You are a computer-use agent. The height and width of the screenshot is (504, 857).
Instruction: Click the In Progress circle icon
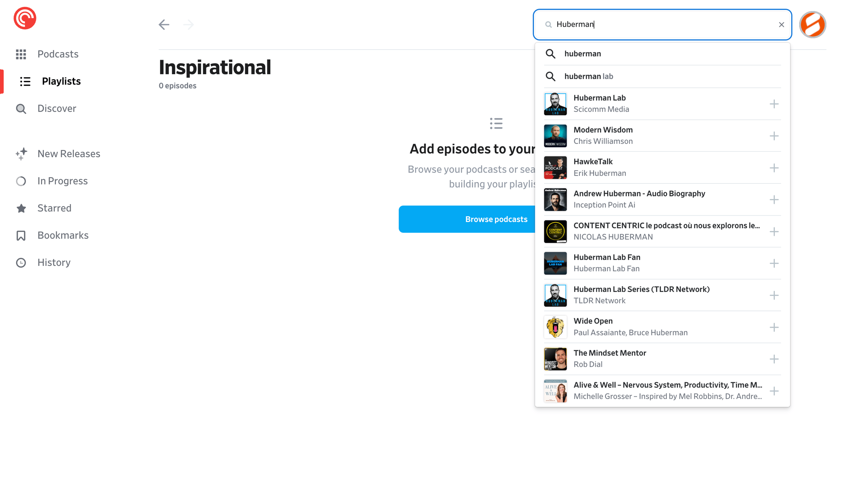pyautogui.click(x=21, y=181)
